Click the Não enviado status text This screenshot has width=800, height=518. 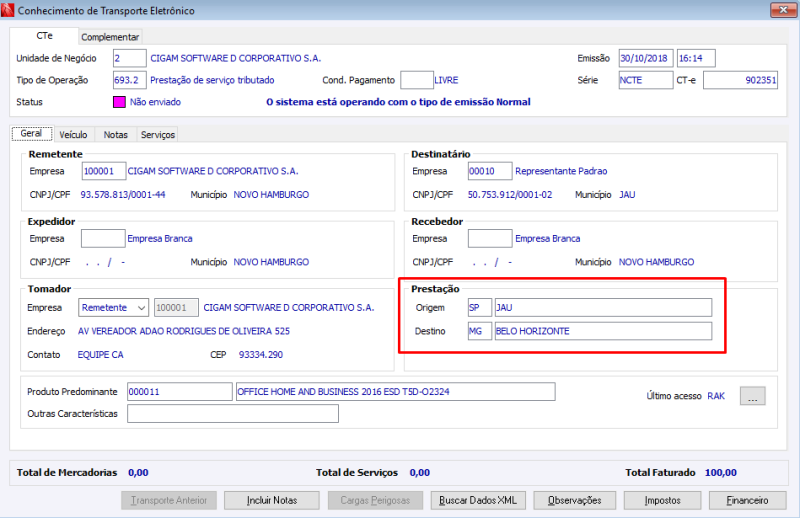155,102
